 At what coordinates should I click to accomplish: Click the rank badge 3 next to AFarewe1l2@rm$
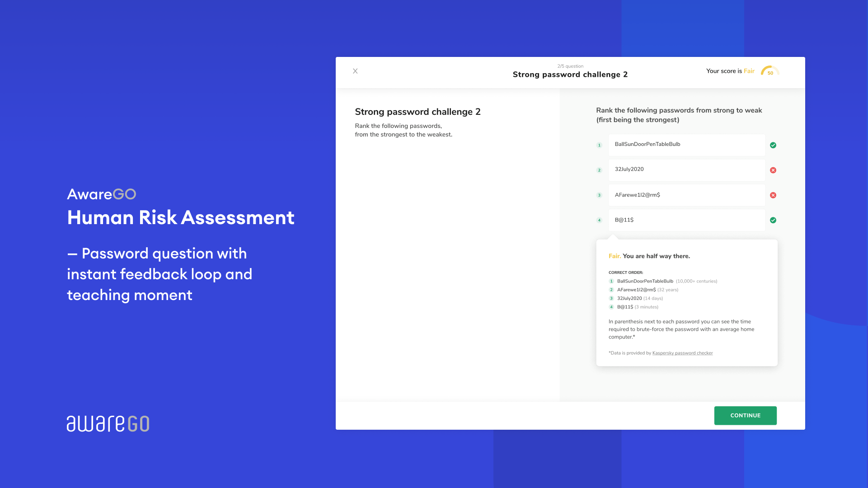coord(599,195)
